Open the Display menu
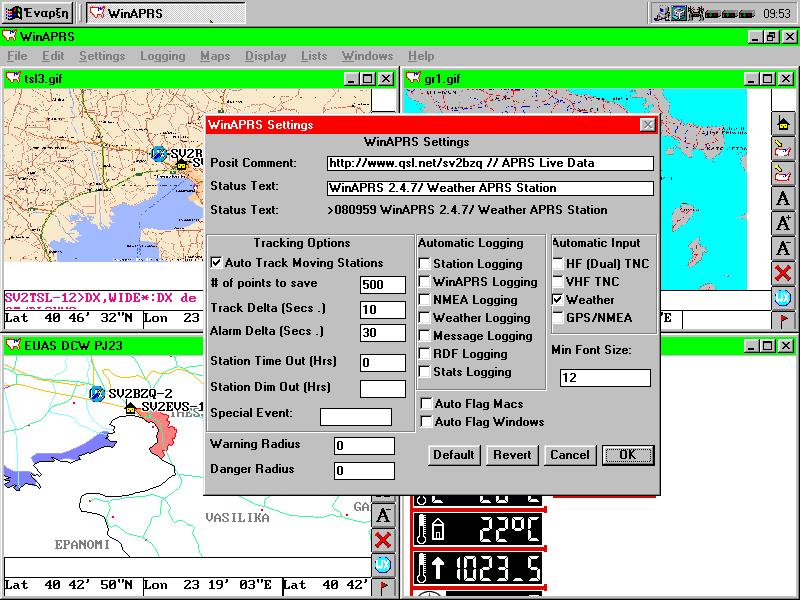Viewport: 800px width, 600px height. click(x=265, y=56)
